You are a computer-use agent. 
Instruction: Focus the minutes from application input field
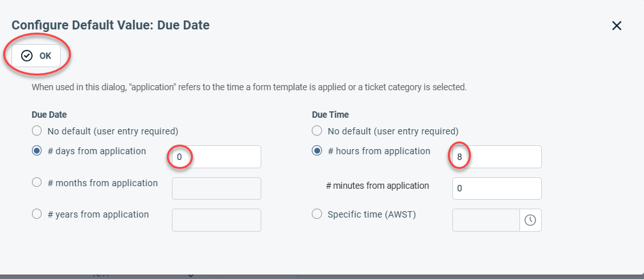pyautogui.click(x=496, y=188)
